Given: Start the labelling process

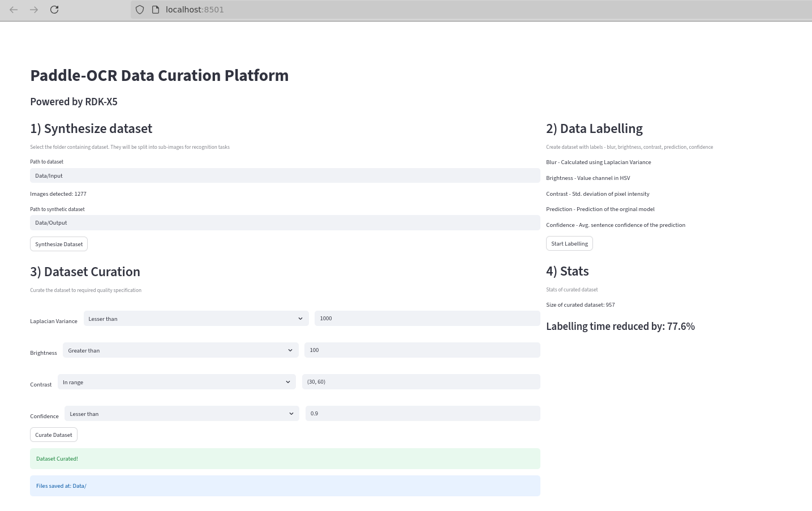Looking at the screenshot, I should pos(569,243).
